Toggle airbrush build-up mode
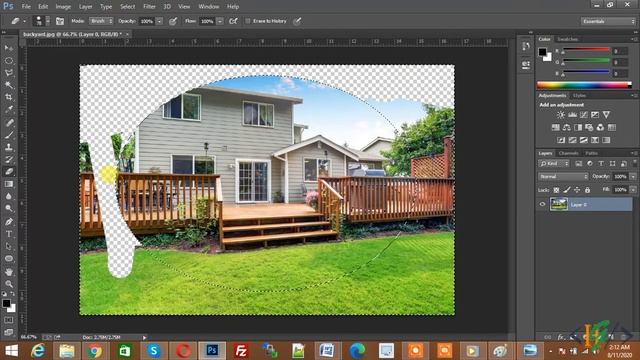Image resolution: width=640 pixels, height=360 pixels. [x=233, y=21]
